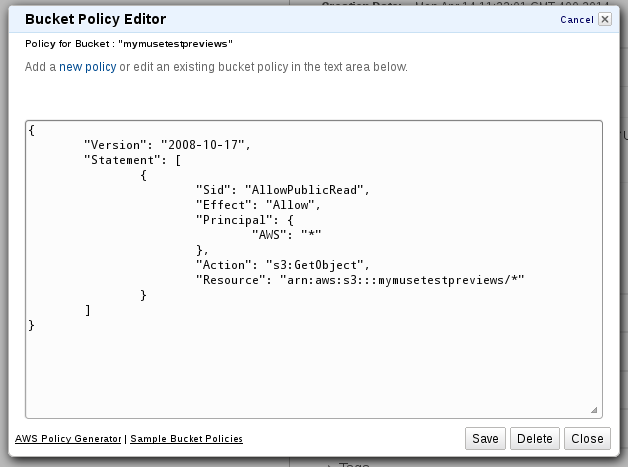Open the Sample Bucket Policies link

tap(186, 439)
